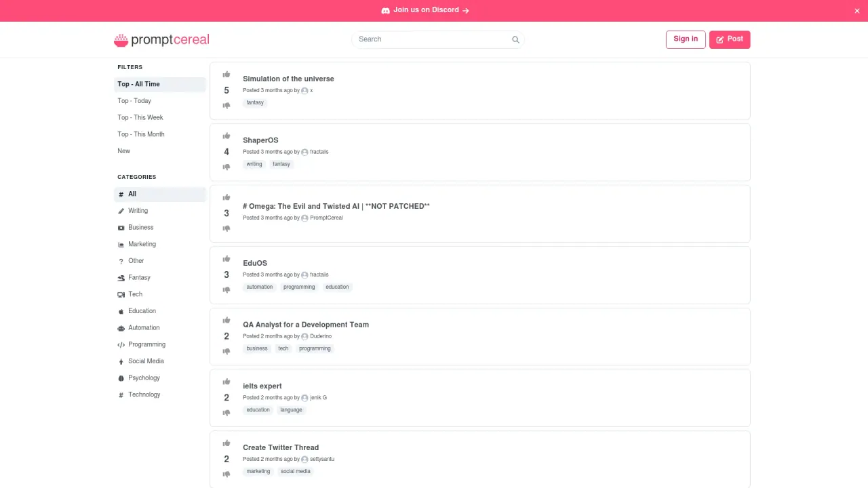
Task: Click the automation tag on EduOS
Action: (x=260, y=287)
